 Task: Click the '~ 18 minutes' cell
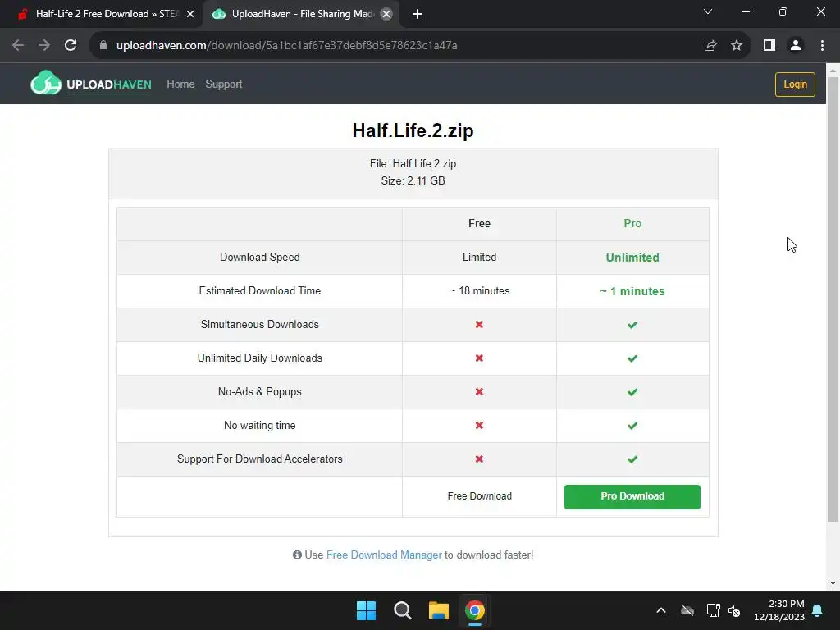479,291
